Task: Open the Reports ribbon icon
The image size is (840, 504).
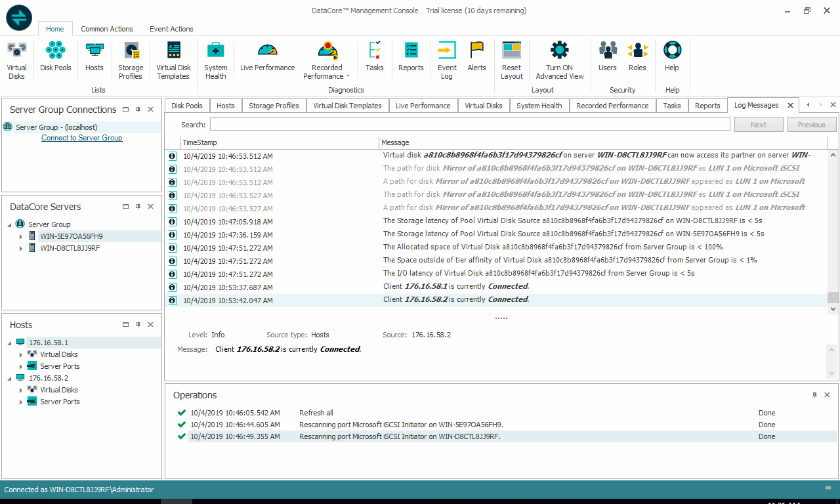Action: (411, 56)
